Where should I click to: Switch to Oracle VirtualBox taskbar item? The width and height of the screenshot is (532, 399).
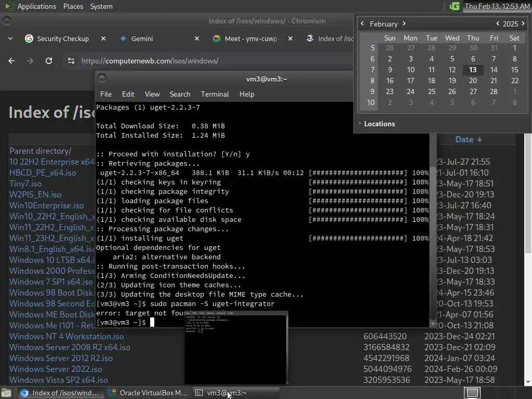147,393
